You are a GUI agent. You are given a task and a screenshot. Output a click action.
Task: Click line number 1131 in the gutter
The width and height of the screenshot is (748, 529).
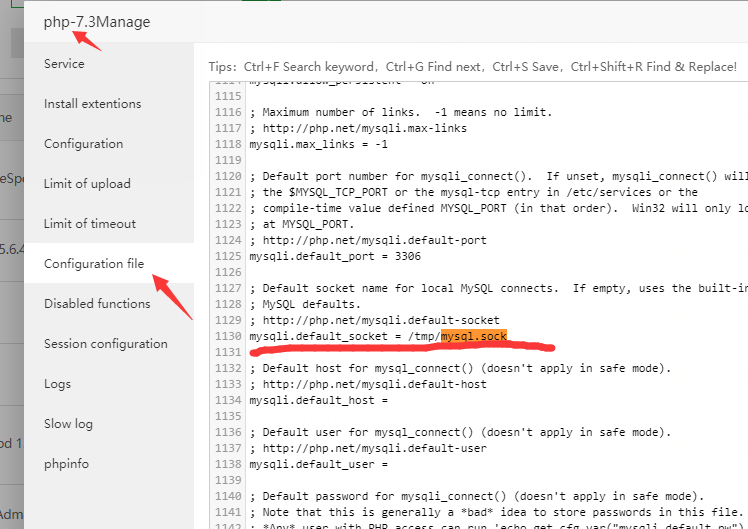point(228,352)
